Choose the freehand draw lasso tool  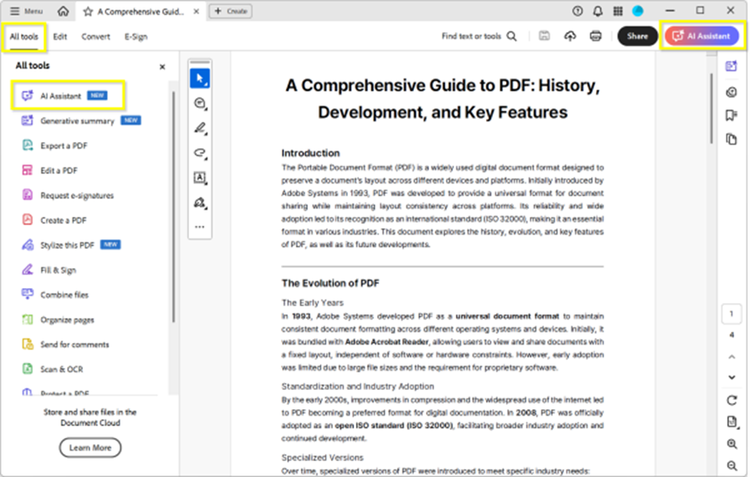(x=200, y=153)
